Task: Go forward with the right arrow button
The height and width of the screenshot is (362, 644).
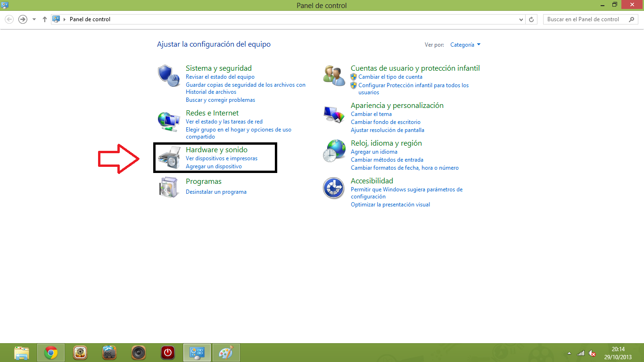Action: point(23,19)
